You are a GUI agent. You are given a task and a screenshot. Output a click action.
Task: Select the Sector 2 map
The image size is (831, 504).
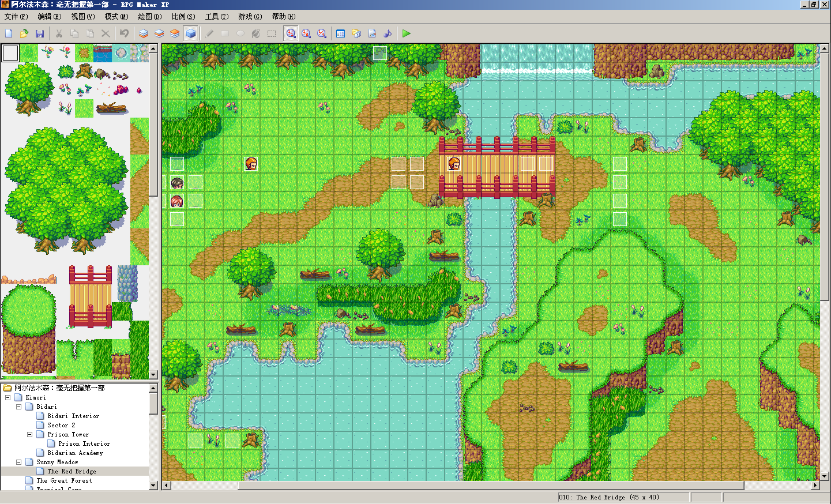(x=61, y=425)
